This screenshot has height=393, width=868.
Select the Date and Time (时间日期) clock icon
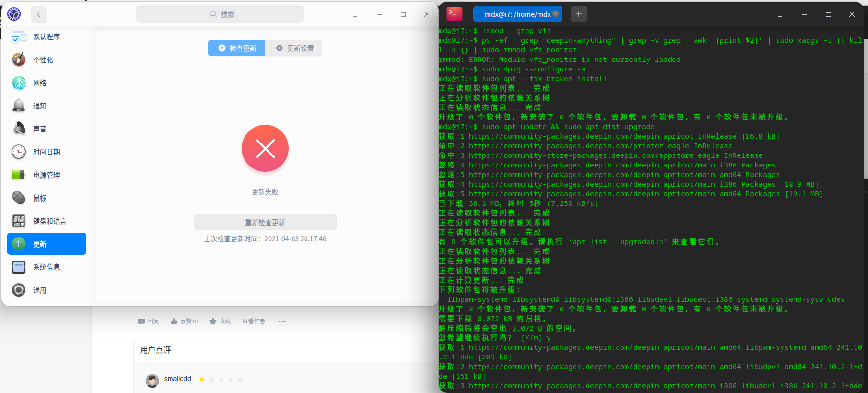pos(19,152)
